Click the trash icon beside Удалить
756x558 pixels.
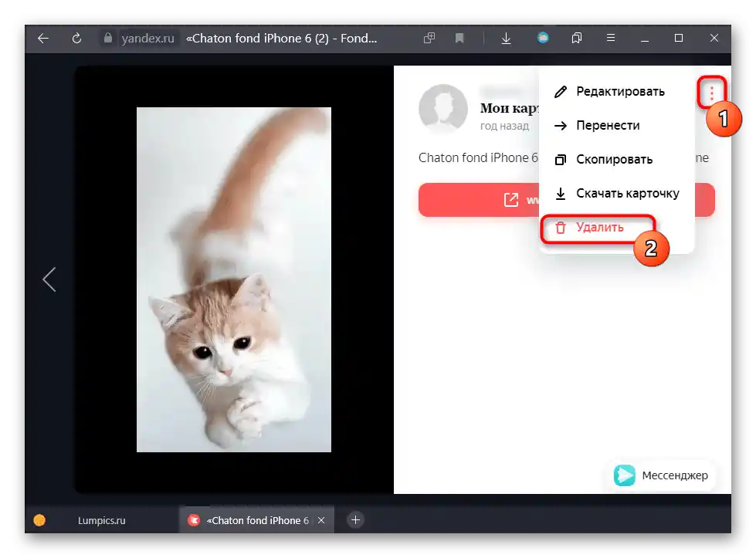[561, 228]
